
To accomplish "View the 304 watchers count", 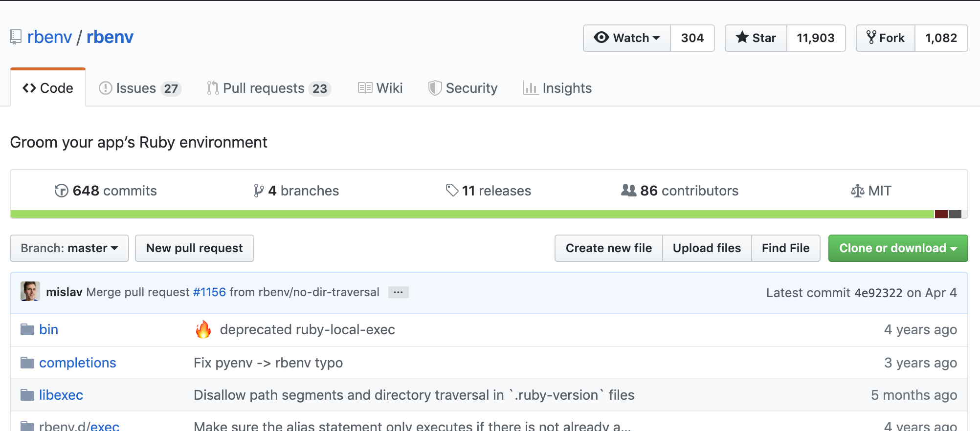I will pos(692,38).
